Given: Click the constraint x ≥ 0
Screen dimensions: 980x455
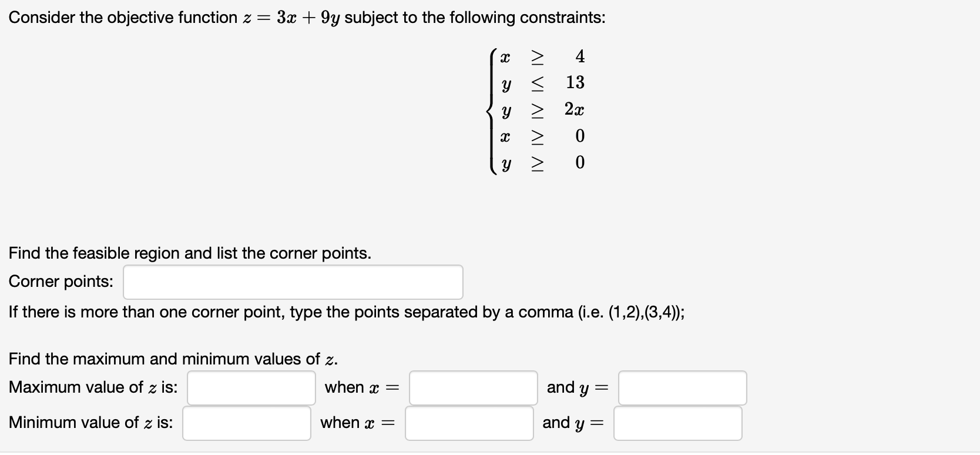Looking at the screenshot, I should tap(541, 136).
